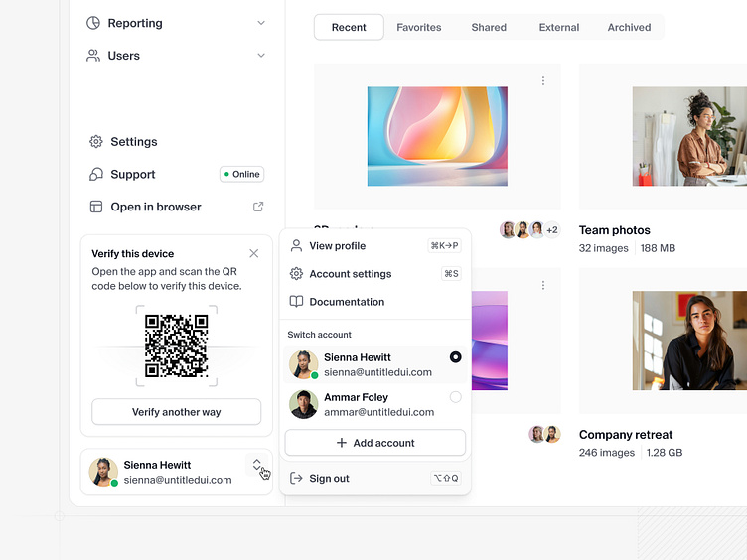Select Ammar Foley account radio button

tap(455, 397)
